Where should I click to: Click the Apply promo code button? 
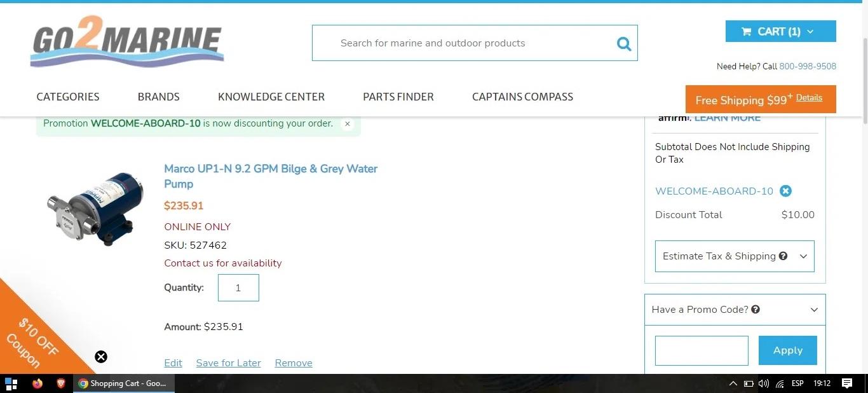(x=787, y=350)
